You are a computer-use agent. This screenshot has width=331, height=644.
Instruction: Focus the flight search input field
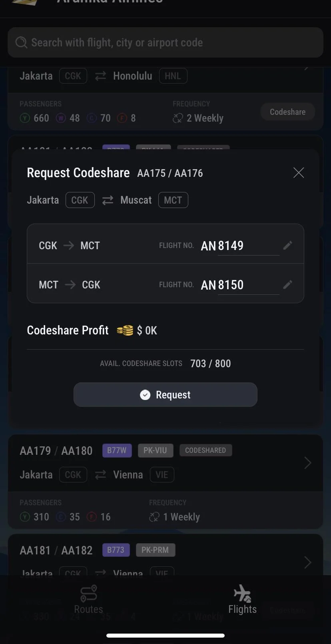coord(165,42)
